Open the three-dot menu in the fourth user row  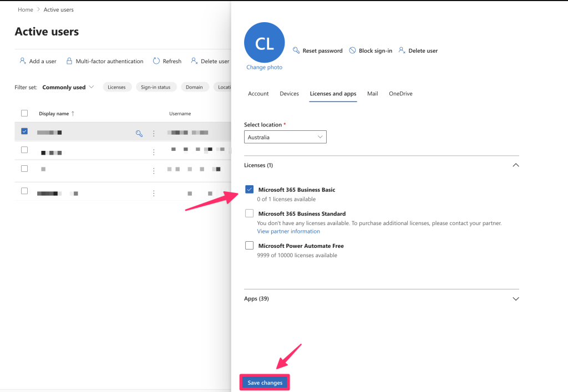point(154,194)
